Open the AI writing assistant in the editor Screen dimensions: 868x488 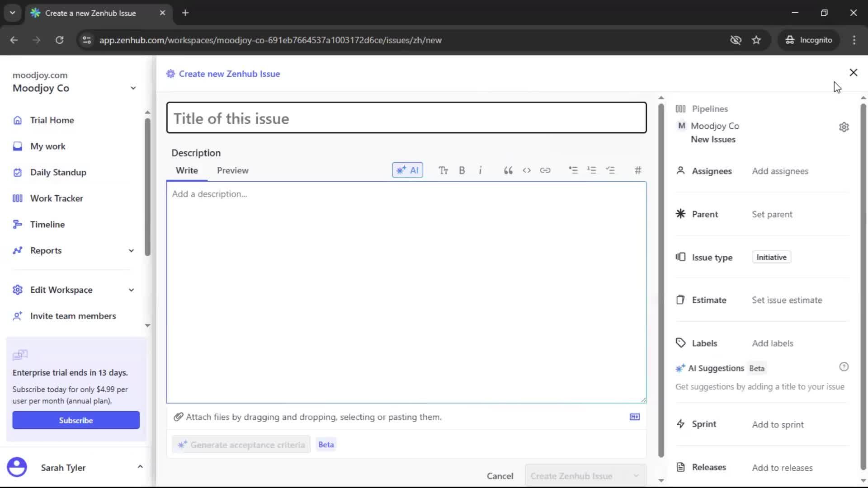[x=407, y=170]
